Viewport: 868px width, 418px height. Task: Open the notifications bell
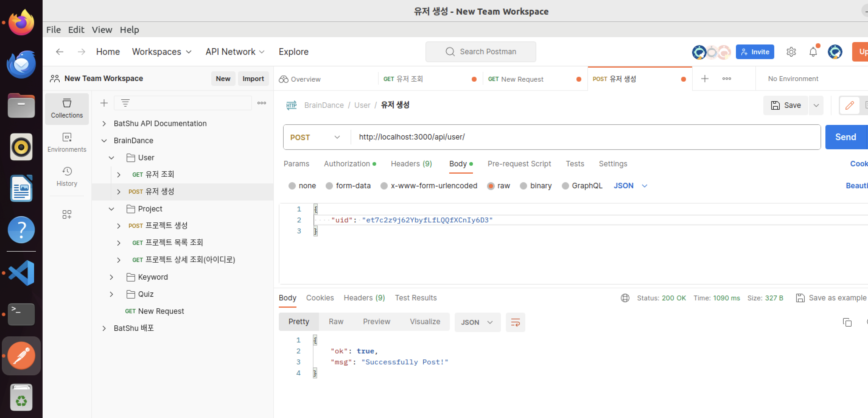[813, 51]
